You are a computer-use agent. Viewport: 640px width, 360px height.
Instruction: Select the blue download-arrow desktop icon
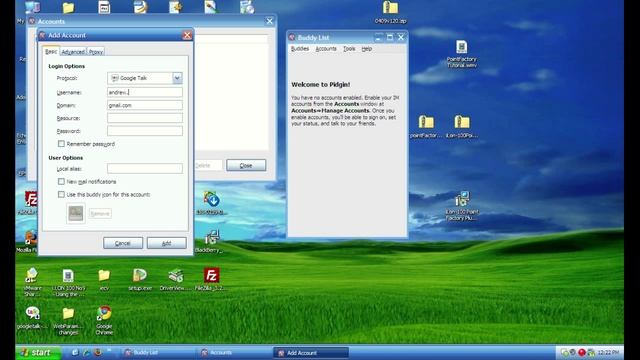pos(211,203)
